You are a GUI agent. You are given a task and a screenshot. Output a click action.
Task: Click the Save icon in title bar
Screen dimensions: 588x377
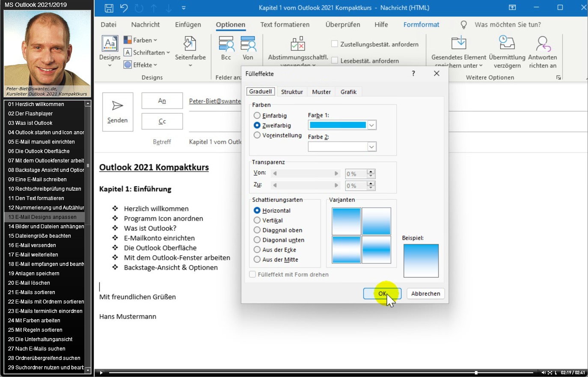109,8
